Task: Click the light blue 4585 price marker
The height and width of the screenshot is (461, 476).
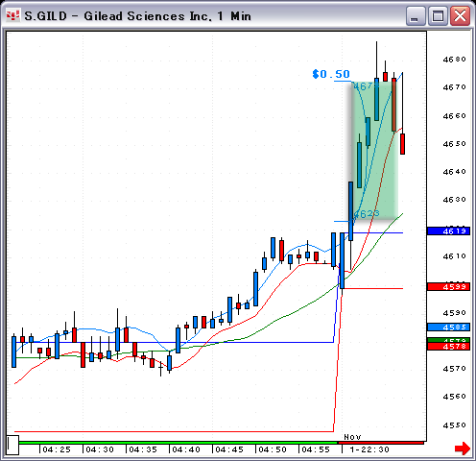Action: 448,328
